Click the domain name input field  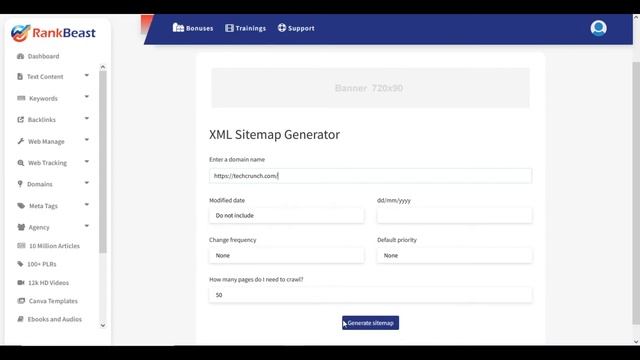pyautogui.click(x=370, y=176)
